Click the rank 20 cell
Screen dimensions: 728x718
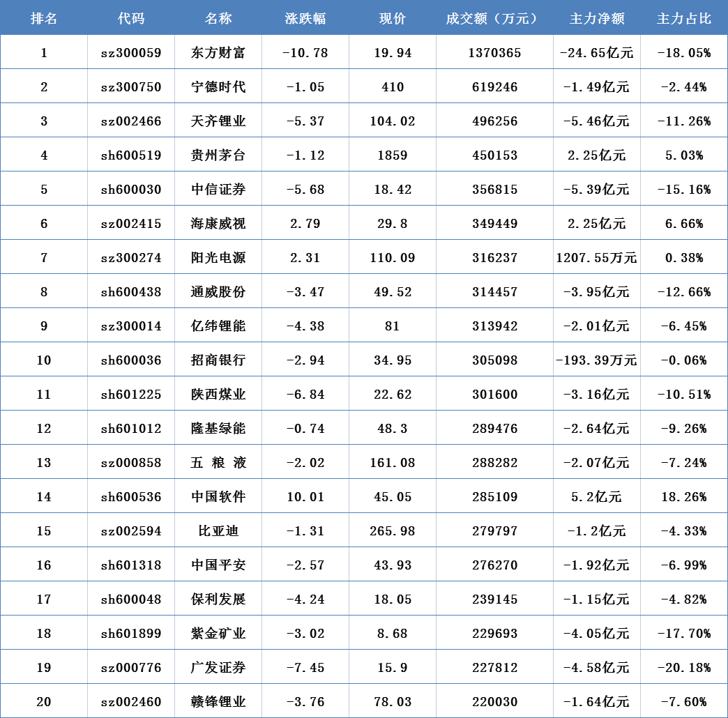coord(44,702)
